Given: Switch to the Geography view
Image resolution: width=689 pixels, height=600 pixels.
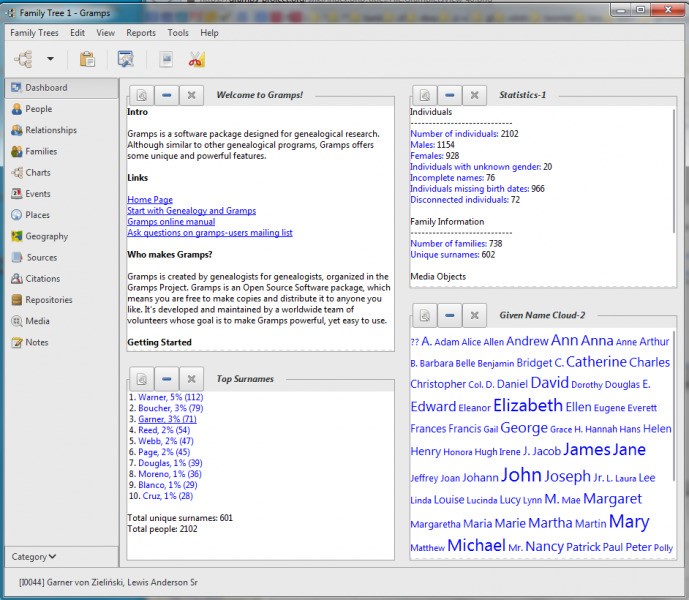Looking at the screenshot, I should click(47, 237).
